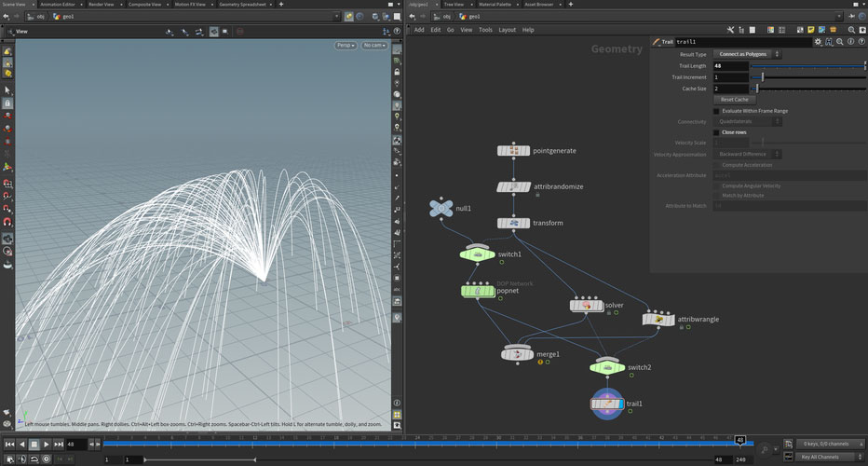Jump to the first frame
Image resolution: width=868 pixels, height=466 pixels.
click(9, 445)
